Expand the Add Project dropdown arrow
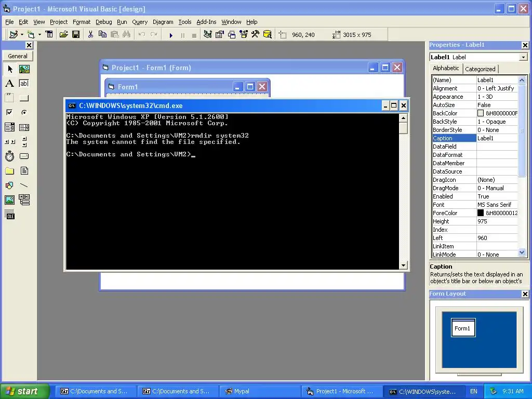The height and width of the screenshot is (399, 532). [22, 35]
